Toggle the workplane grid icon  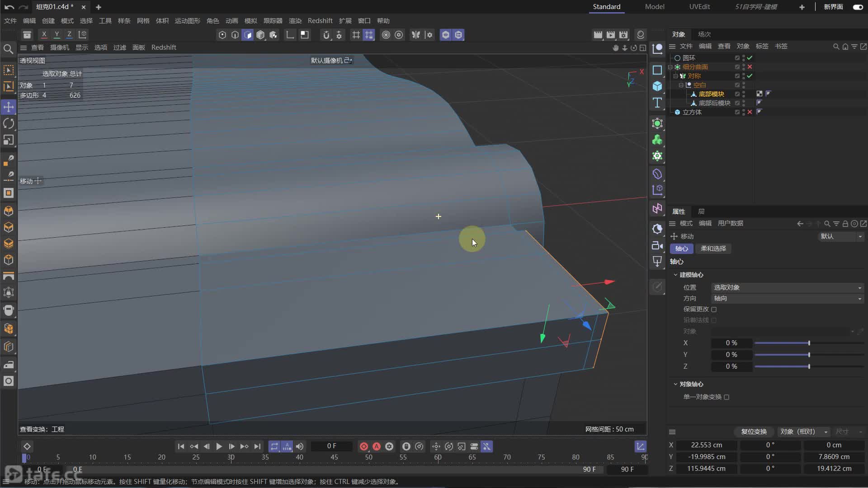(356, 35)
